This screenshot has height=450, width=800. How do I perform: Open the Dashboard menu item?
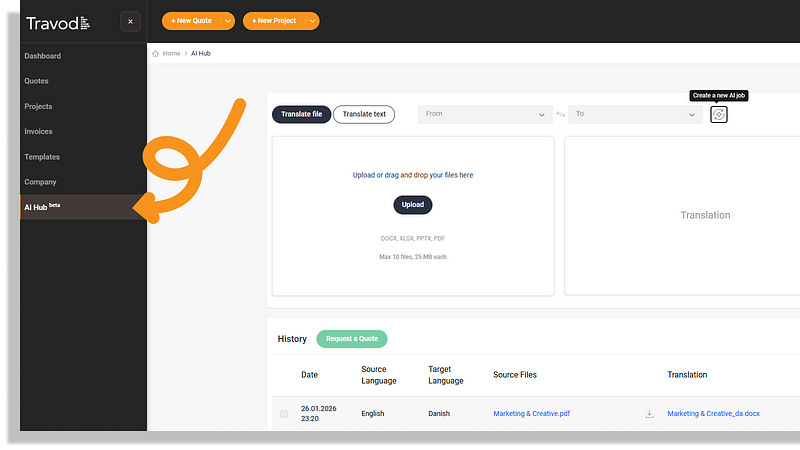(x=43, y=56)
